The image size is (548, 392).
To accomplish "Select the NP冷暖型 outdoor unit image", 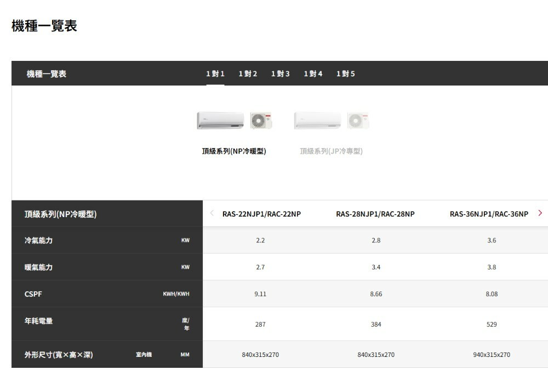I will coord(261,121).
